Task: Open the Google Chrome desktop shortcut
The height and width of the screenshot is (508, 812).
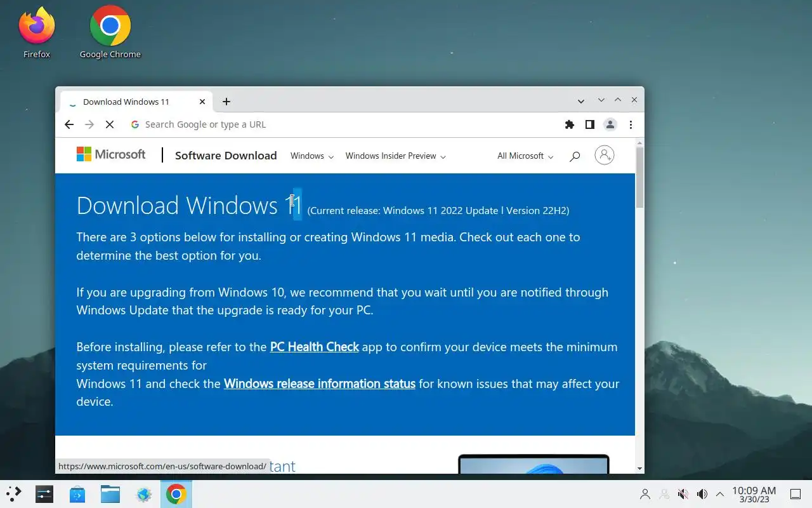Action: pyautogui.click(x=110, y=32)
